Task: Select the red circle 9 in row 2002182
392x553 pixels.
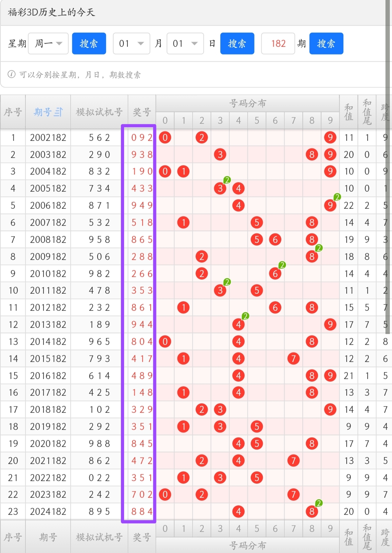Action: tap(330, 138)
